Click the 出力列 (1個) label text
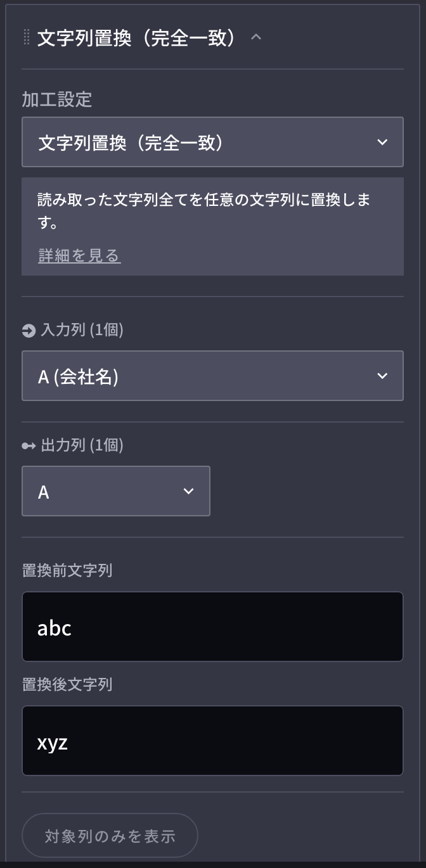The height and width of the screenshot is (868, 426). click(x=82, y=445)
